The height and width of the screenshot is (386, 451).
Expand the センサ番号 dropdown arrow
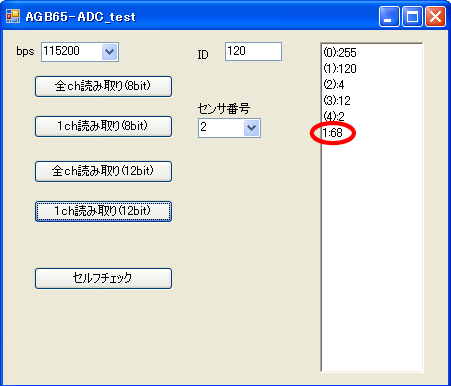pyautogui.click(x=251, y=128)
